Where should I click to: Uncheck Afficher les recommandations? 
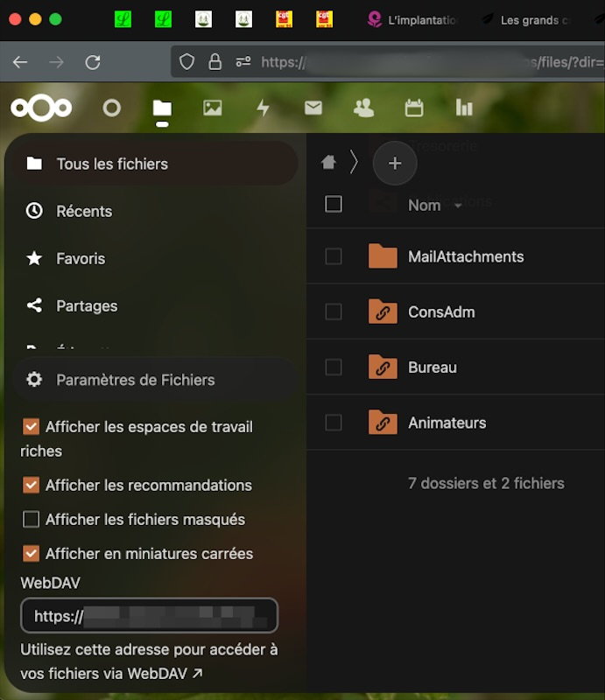coord(32,485)
